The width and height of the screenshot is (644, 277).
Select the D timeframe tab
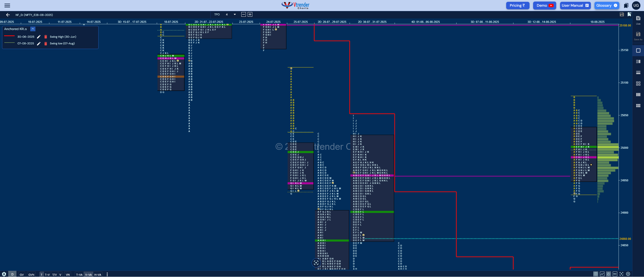pyautogui.click(x=12, y=274)
